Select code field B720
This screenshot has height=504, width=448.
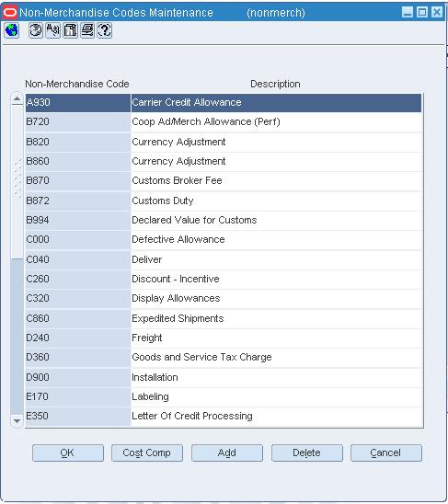click(x=78, y=122)
